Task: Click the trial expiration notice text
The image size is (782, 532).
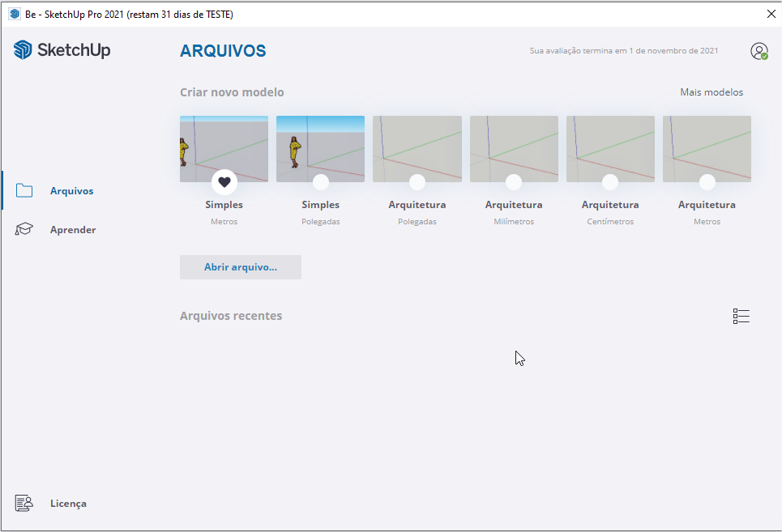Action: 623,51
